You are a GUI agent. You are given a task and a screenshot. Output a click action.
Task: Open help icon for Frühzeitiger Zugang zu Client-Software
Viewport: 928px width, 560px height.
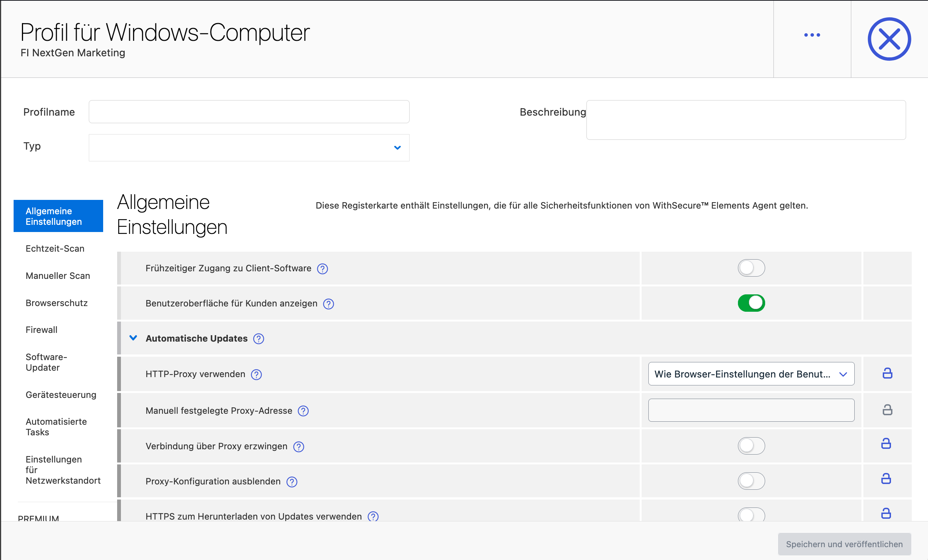(322, 269)
